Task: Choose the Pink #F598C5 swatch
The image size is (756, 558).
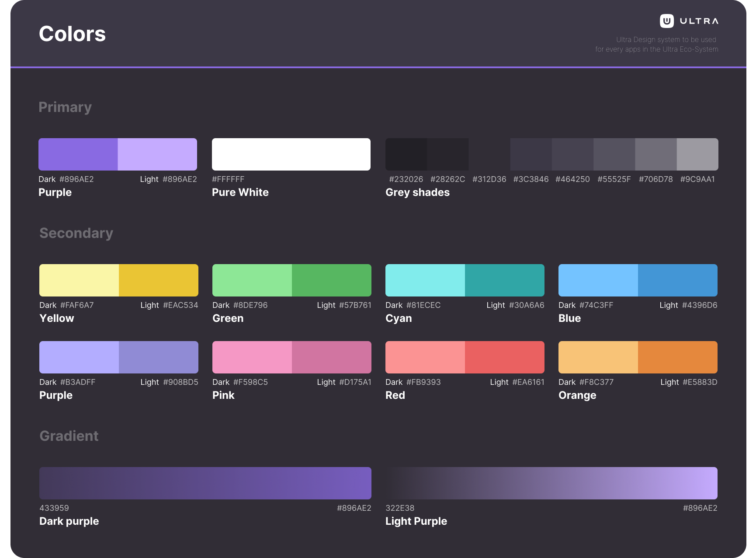Action: click(252, 357)
